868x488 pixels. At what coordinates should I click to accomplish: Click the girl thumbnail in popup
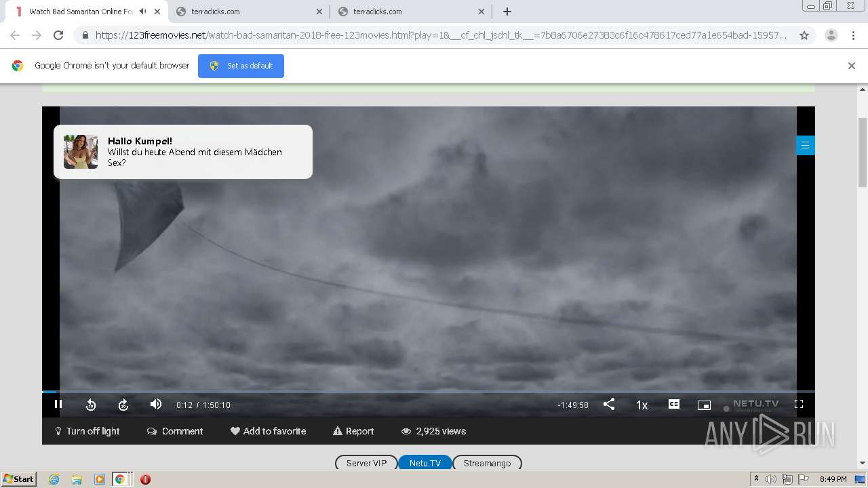(81, 151)
